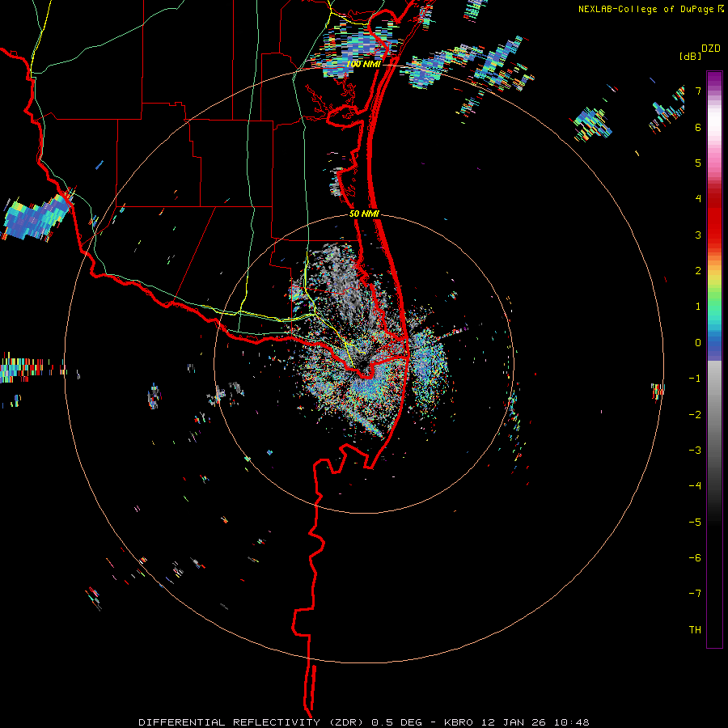This screenshot has height=728, width=728.
Task: Click the -3 dB tick label on scale
Action: pos(695,451)
